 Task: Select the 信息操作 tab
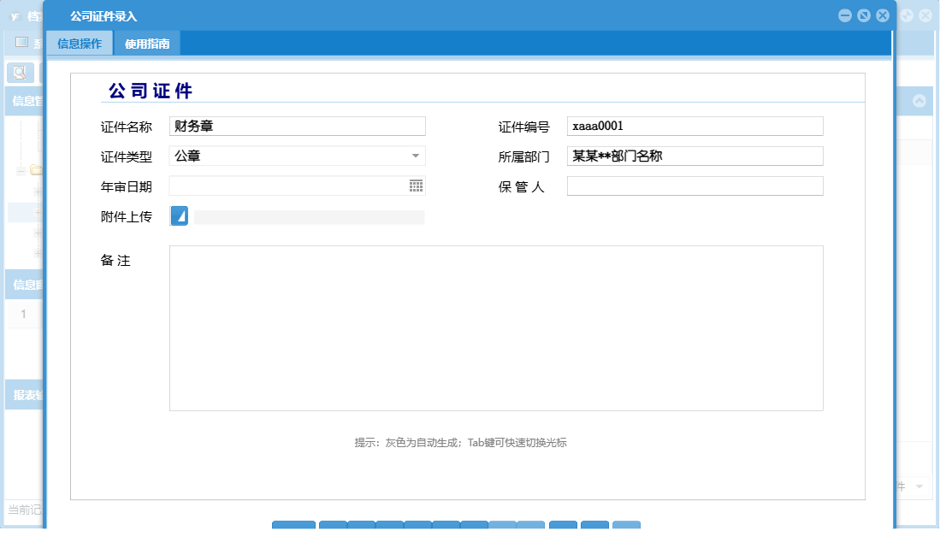point(81,42)
